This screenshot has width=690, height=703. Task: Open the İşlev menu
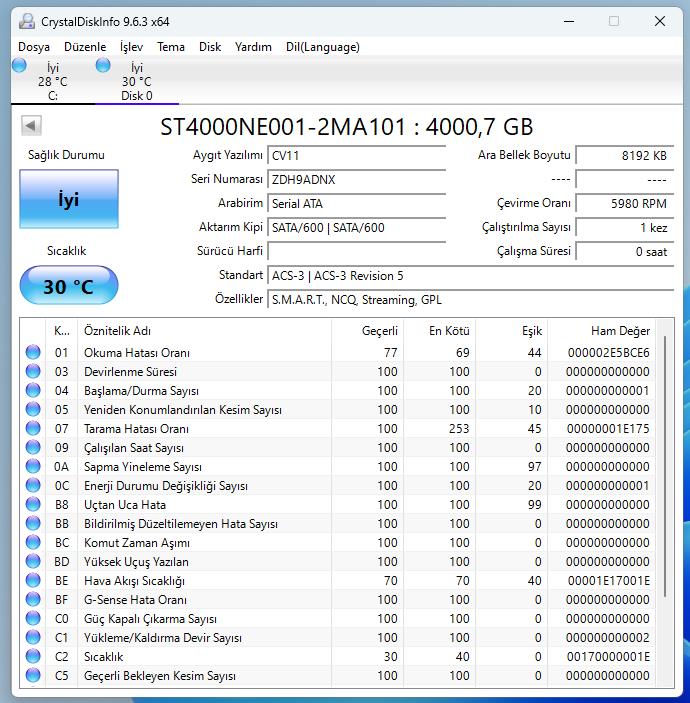[x=131, y=47]
